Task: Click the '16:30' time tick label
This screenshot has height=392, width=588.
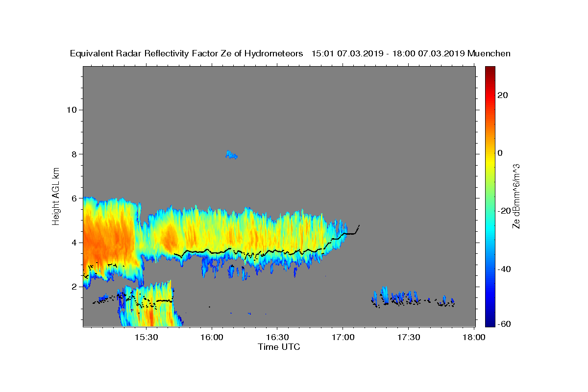Action: tap(277, 337)
